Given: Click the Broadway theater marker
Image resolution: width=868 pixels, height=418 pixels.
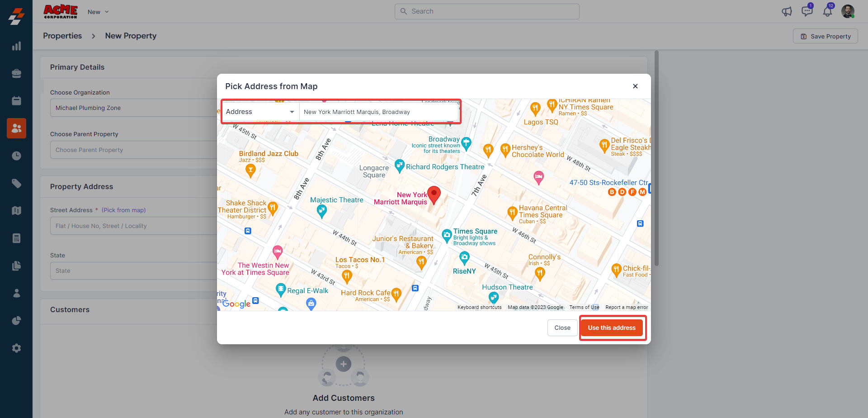Looking at the screenshot, I should pyautogui.click(x=466, y=144).
